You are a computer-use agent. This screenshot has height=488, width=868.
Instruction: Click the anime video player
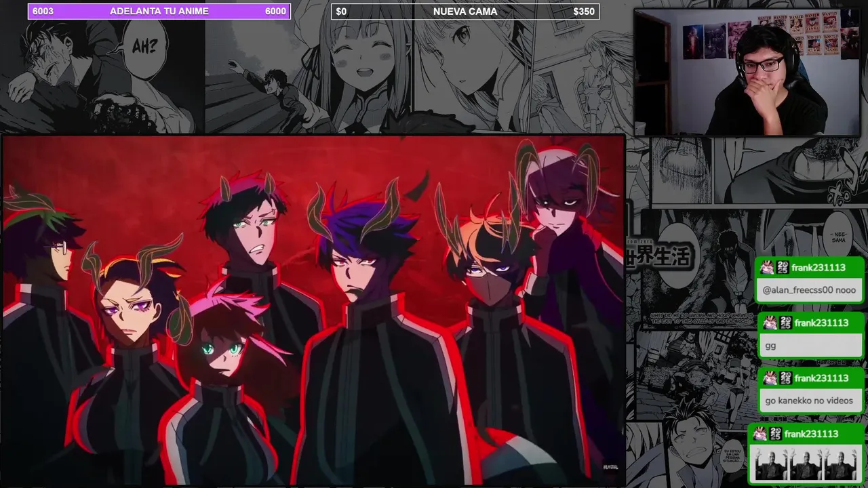[x=313, y=310]
